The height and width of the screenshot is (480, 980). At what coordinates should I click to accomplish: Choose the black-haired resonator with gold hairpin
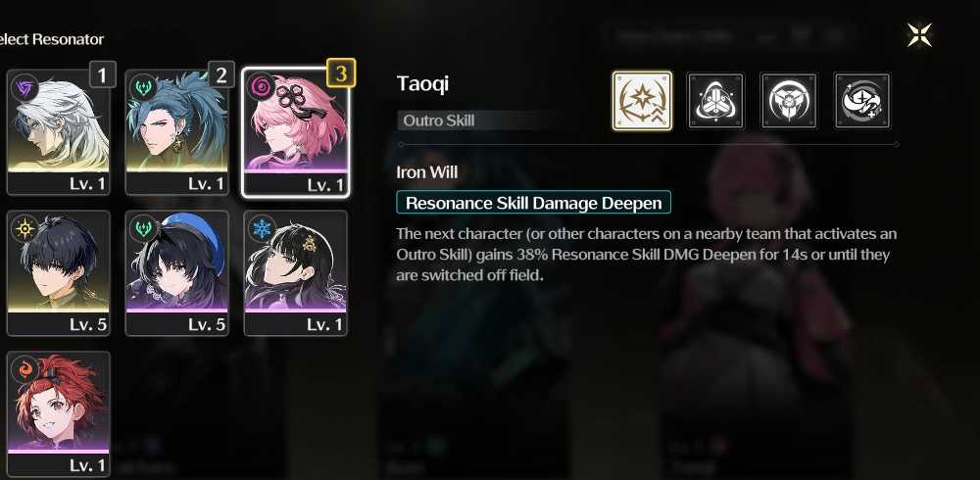coord(296,273)
